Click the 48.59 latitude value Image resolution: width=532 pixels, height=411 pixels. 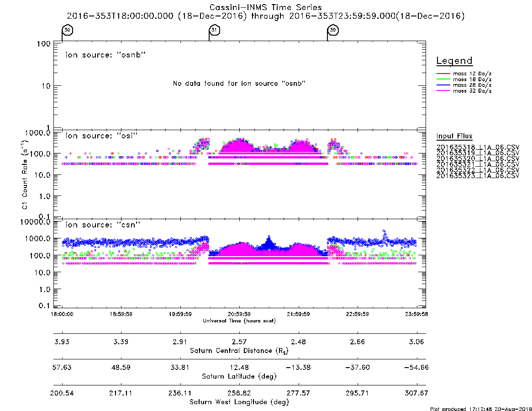click(x=121, y=368)
